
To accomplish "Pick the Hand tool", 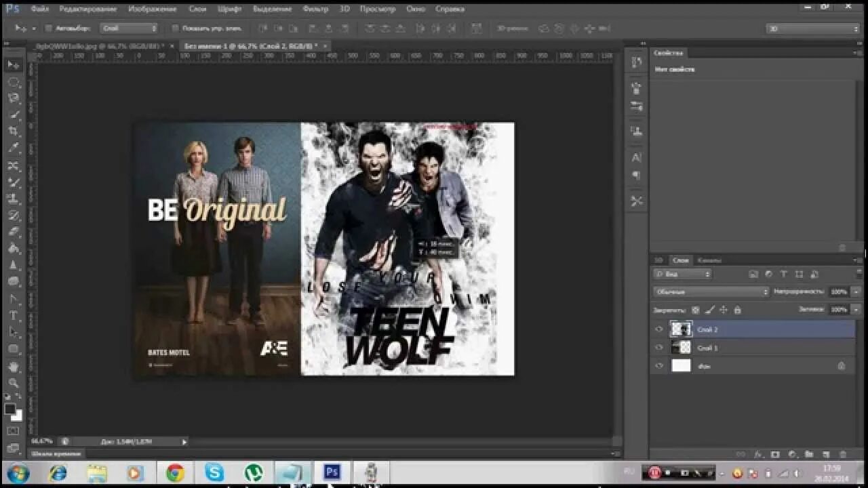I will point(14,367).
